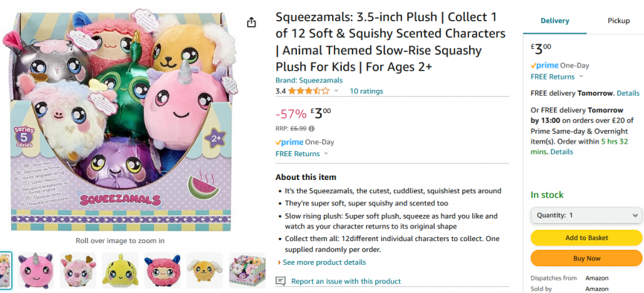The width and height of the screenshot is (644, 293).
Task: Click the share icon above product image
Action: pos(252,22)
